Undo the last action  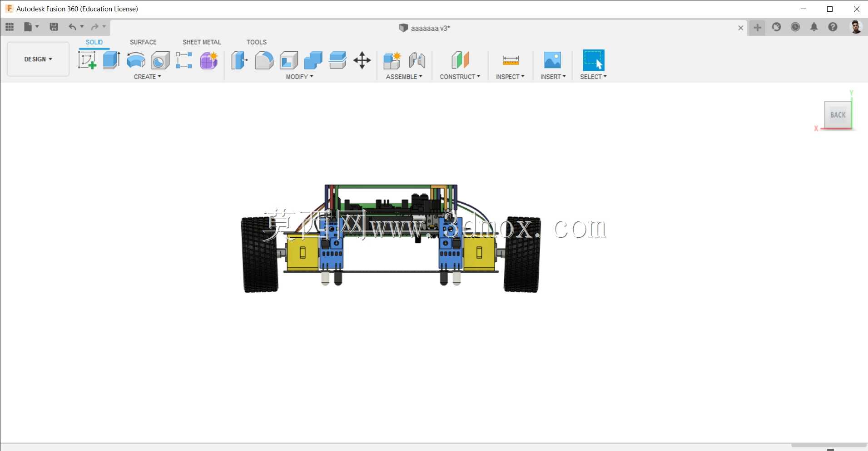(x=72, y=27)
